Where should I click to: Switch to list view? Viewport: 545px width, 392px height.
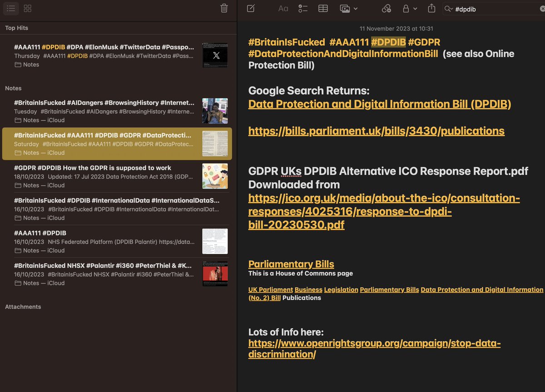click(x=11, y=8)
